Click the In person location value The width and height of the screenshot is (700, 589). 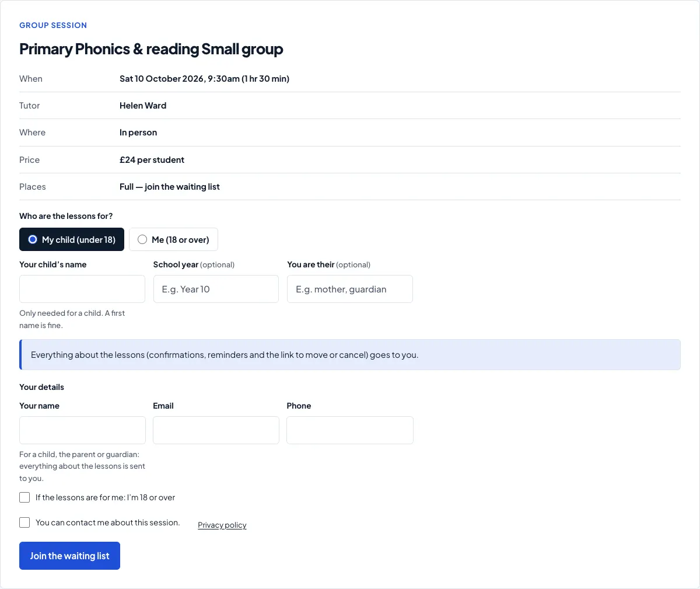tap(138, 133)
